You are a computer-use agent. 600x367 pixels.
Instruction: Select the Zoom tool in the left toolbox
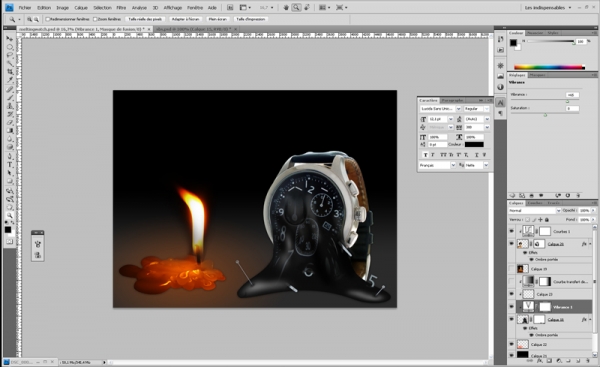(10, 215)
